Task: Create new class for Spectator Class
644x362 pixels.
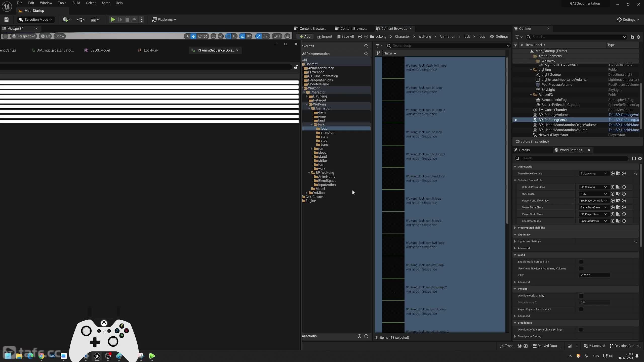Action: 624,221
